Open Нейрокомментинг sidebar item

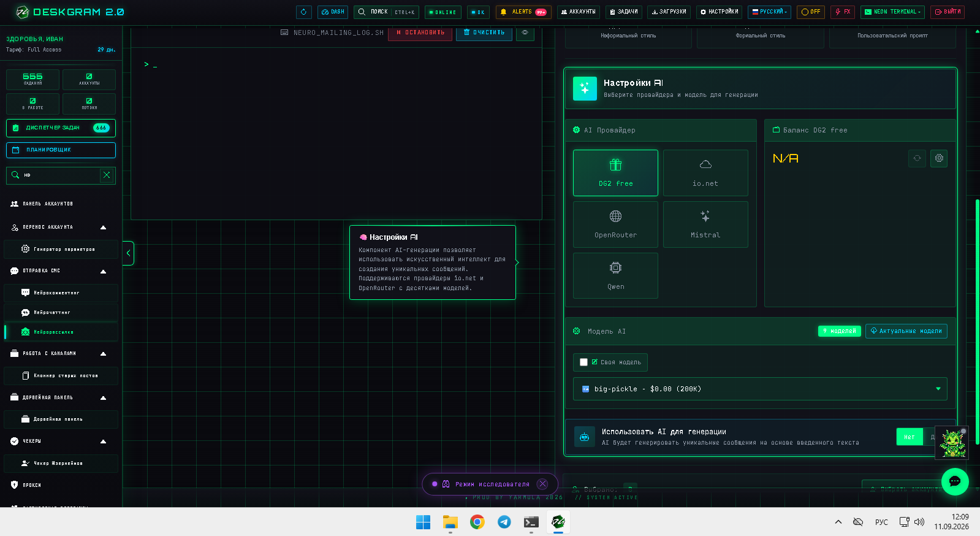61,293
